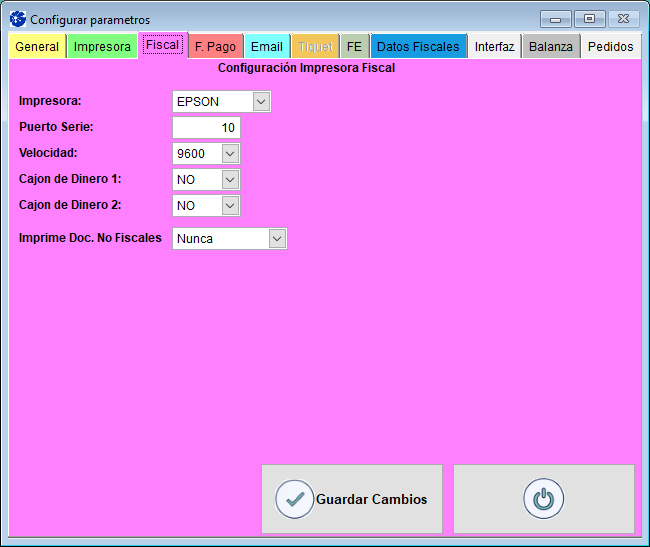Click the app icon in title bar
This screenshot has height=547, width=650.
tap(17, 19)
